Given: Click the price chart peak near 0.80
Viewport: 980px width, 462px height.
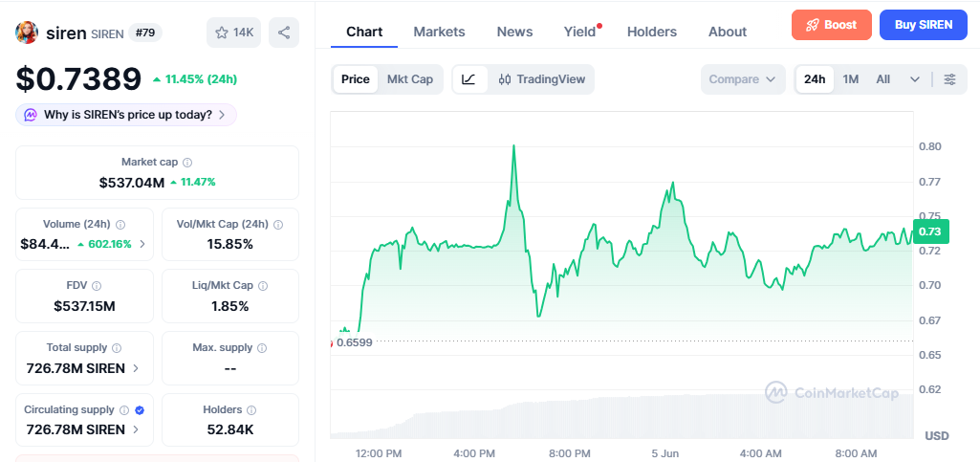Looking at the screenshot, I should point(513,146).
